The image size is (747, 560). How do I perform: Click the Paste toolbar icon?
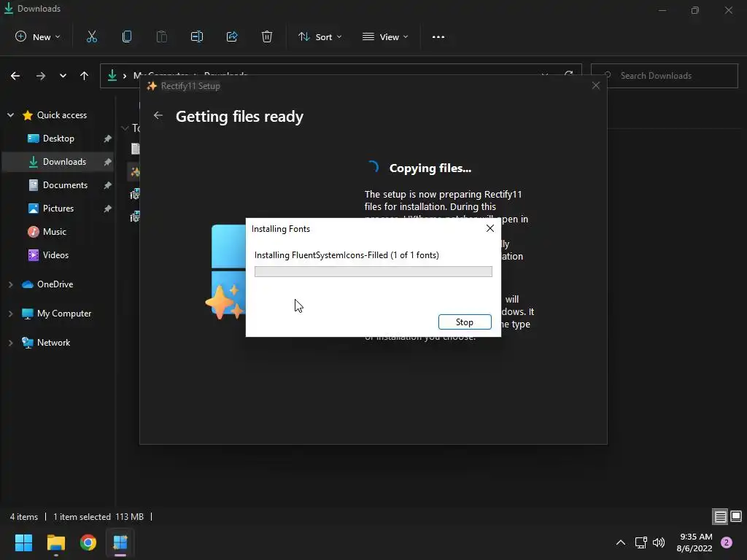(x=161, y=36)
